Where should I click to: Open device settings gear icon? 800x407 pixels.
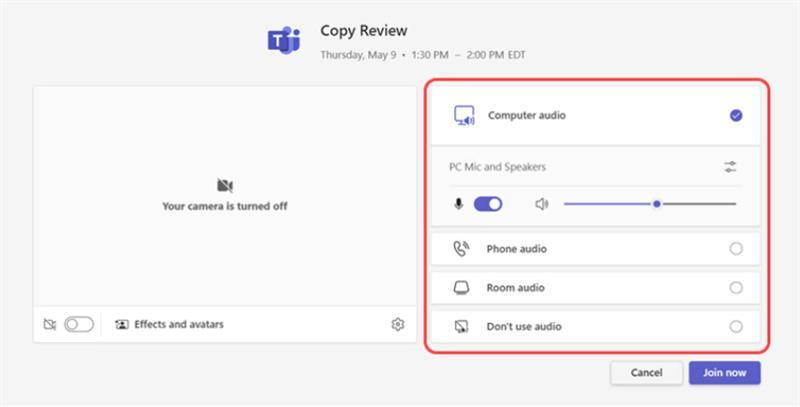pos(398,324)
